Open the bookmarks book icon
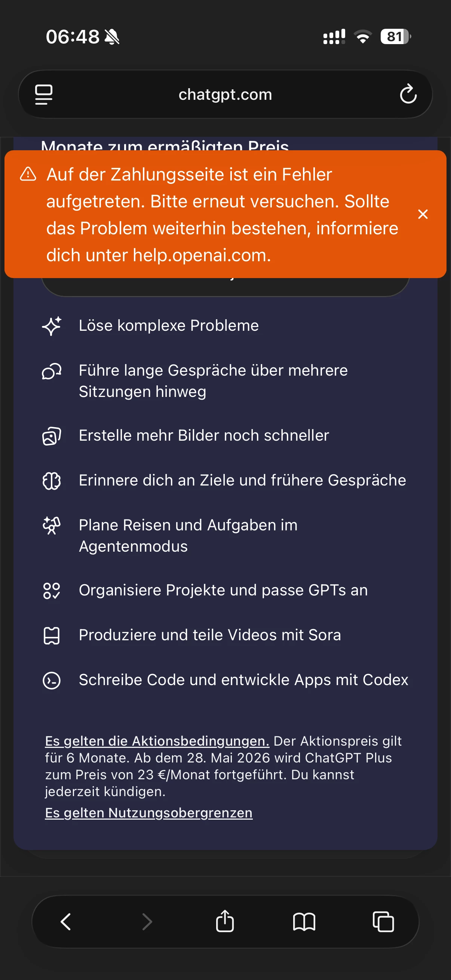451x980 pixels. [x=304, y=921]
